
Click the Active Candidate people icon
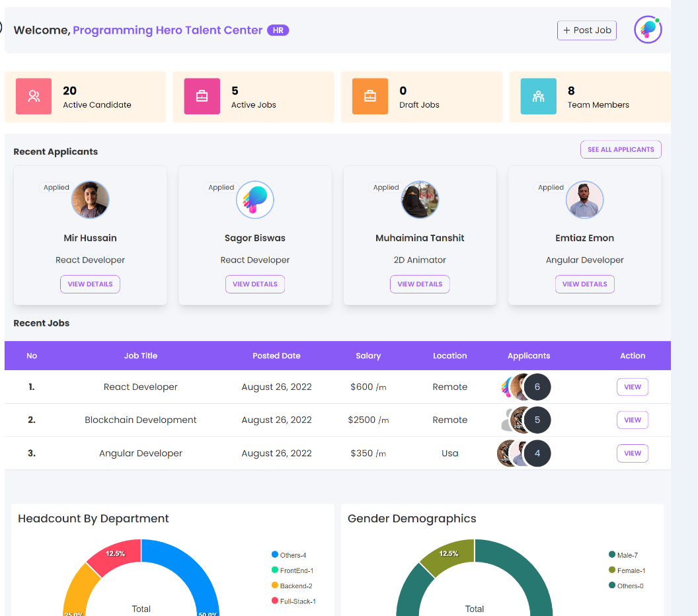tap(34, 96)
